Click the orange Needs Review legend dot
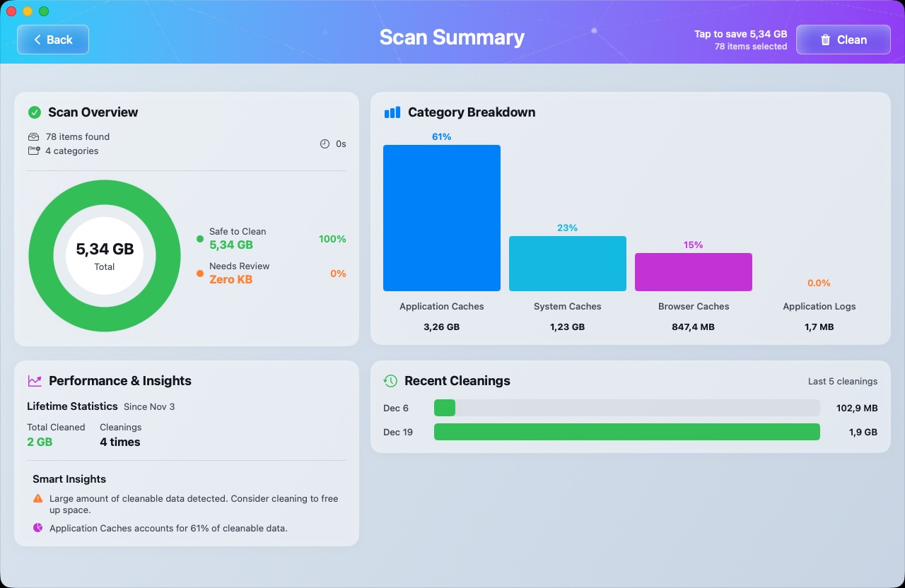The height and width of the screenshot is (588, 905). (x=202, y=273)
